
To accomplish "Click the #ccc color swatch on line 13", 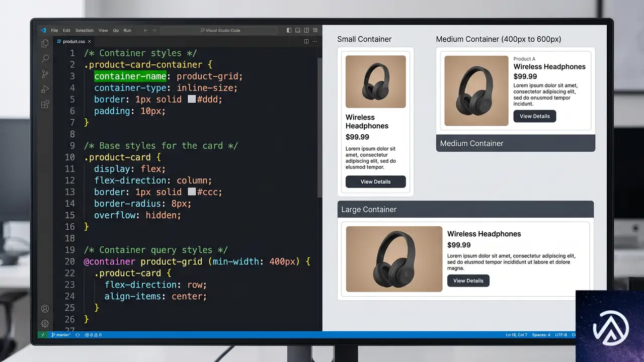I will 192,192.
